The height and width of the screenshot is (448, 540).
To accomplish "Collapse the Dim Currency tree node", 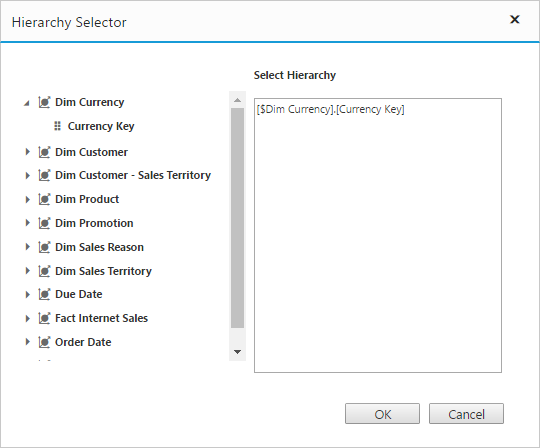I will (27, 103).
